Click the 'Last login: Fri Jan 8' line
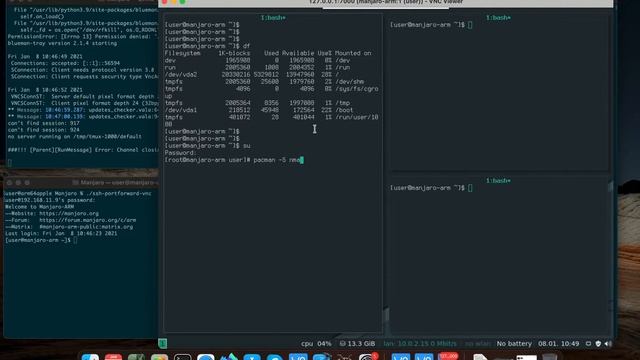640x360 pixels. [61, 233]
